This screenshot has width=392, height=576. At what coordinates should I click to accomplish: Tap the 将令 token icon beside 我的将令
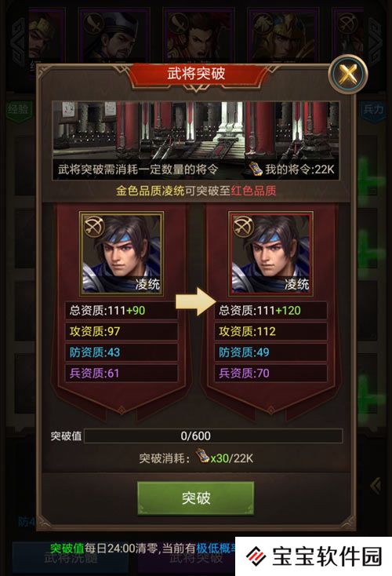(256, 169)
